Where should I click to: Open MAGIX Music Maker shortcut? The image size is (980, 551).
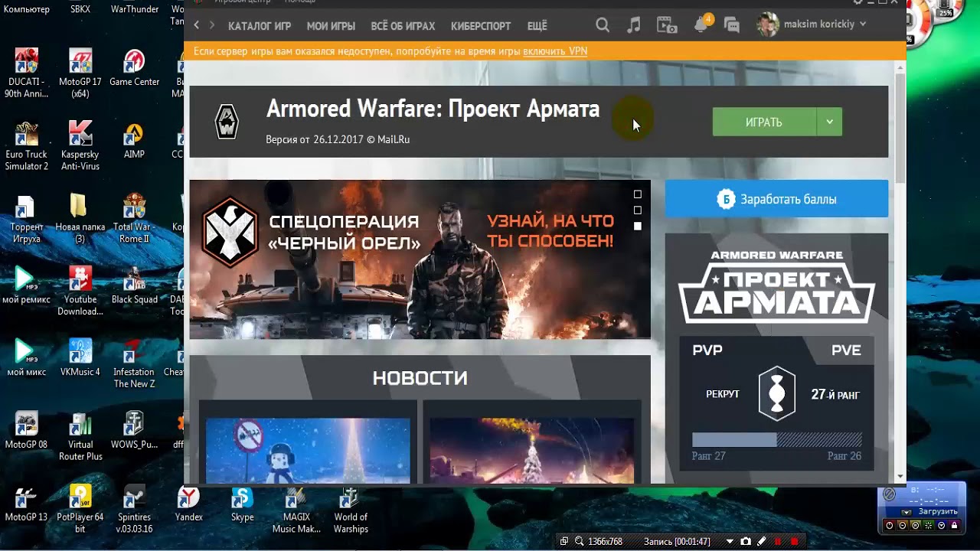(x=296, y=510)
